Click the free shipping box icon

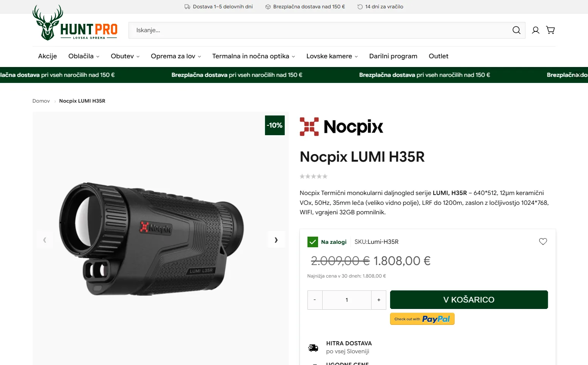[268, 7]
